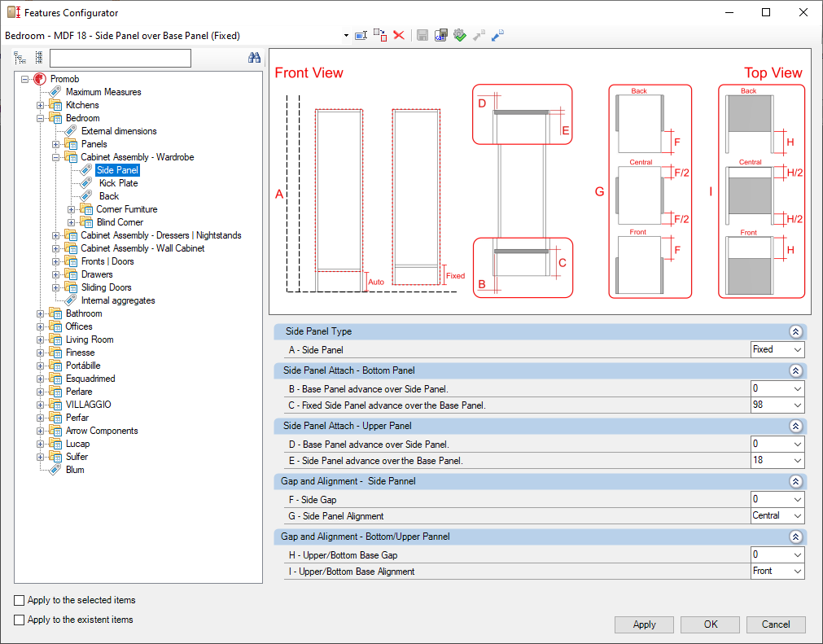Click the rename configuration icon
The height and width of the screenshot is (644, 823).
point(361,36)
